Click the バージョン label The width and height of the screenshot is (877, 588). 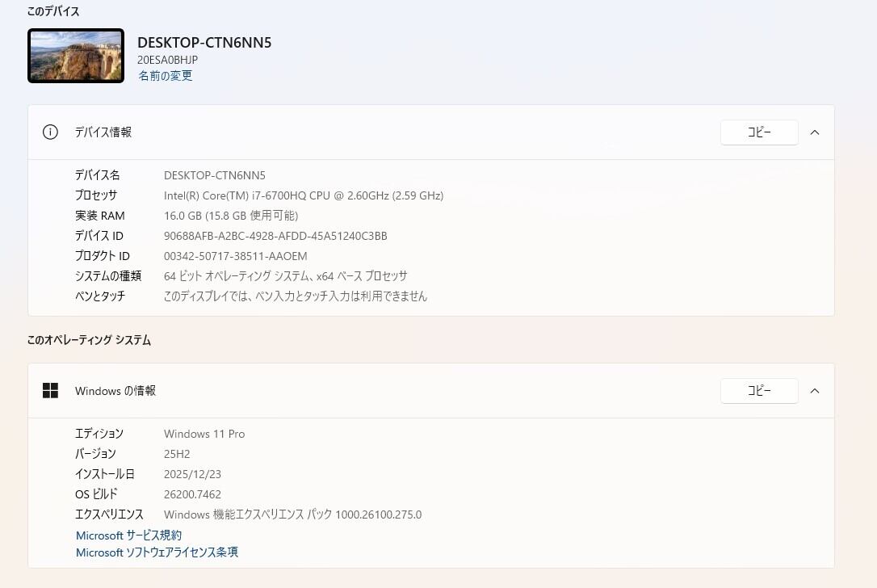pyautogui.click(x=95, y=454)
